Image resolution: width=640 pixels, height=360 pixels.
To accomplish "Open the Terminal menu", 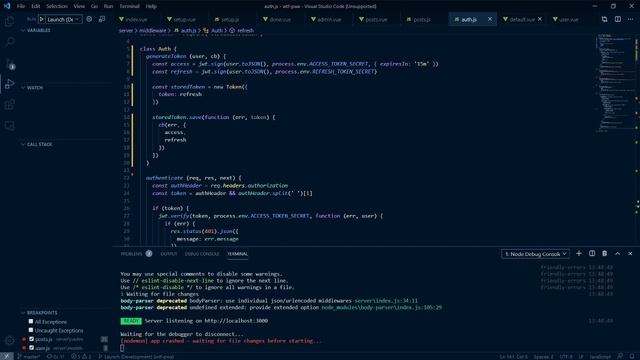I will click(129, 6).
